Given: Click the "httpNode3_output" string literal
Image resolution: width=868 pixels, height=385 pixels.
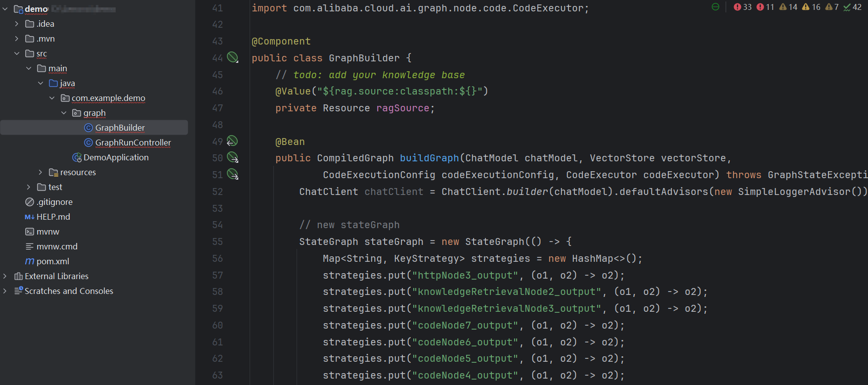Looking at the screenshot, I should coord(465,275).
